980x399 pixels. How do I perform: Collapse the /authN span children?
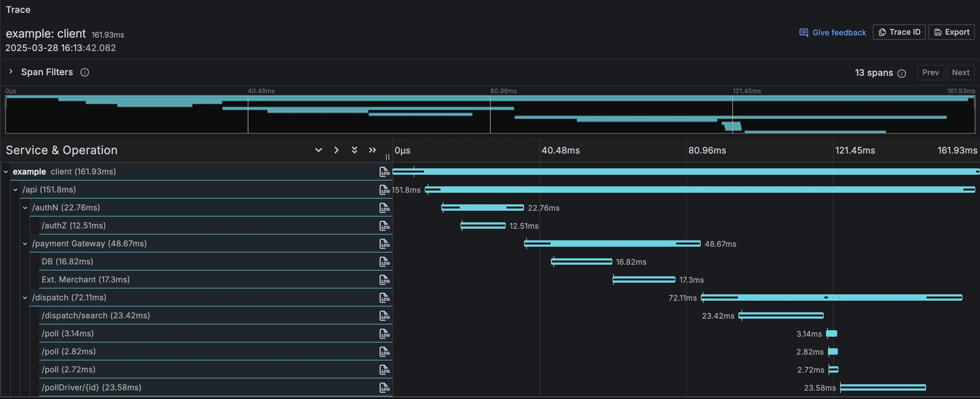click(x=25, y=208)
